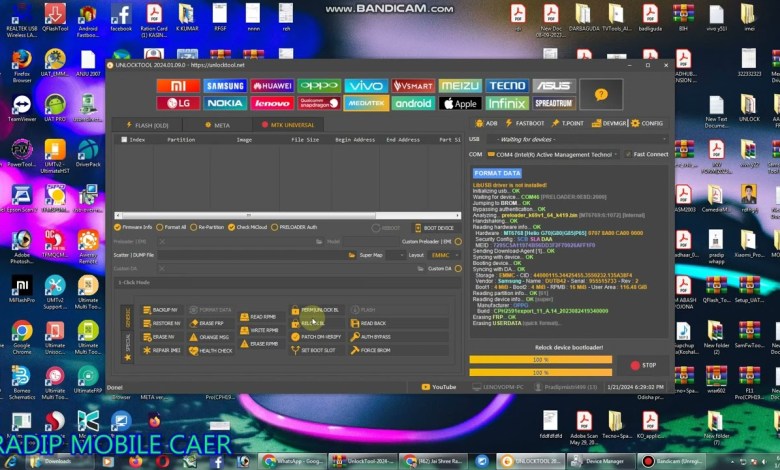Select the Tecno brand logo
Image resolution: width=780 pixels, height=470 pixels.
(x=507, y=86)
